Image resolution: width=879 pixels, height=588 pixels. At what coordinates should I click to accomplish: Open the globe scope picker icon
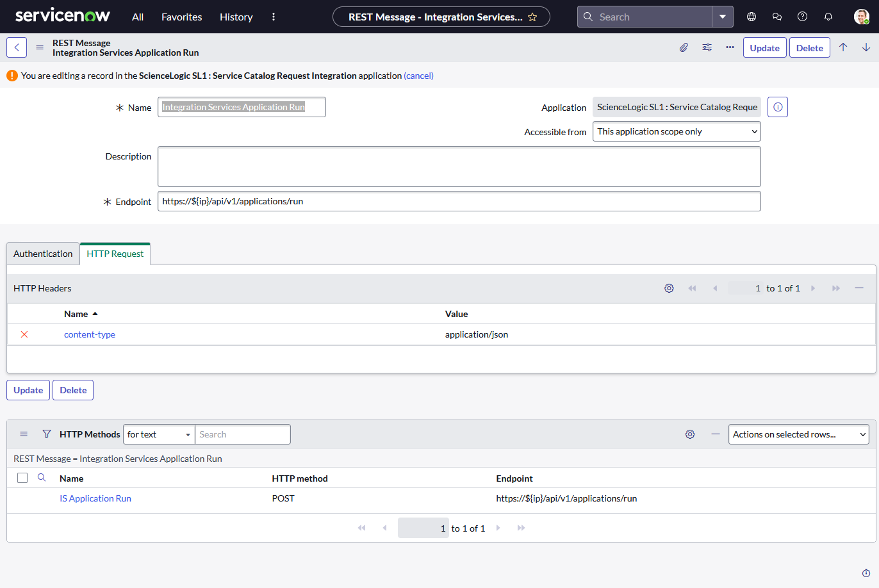752,17
